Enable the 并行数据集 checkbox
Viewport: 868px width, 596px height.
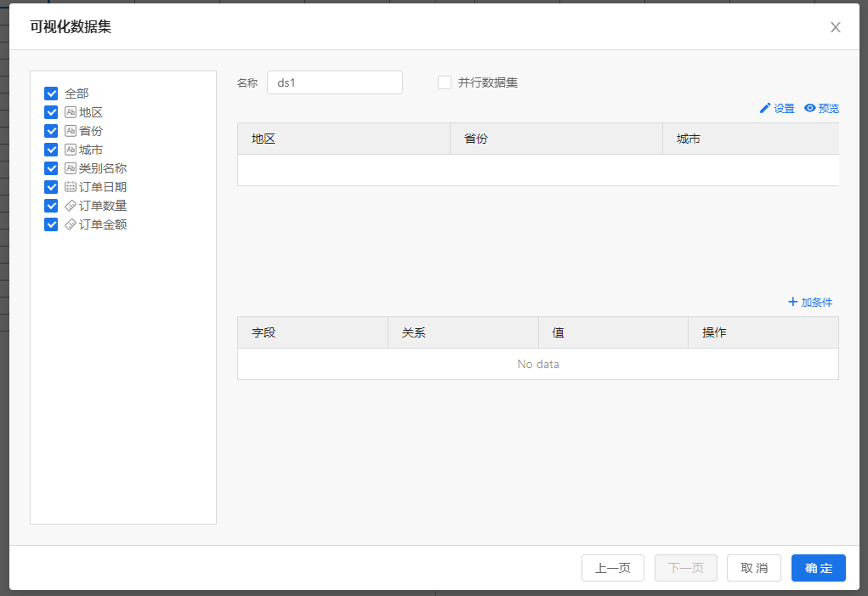pos(445,82)
